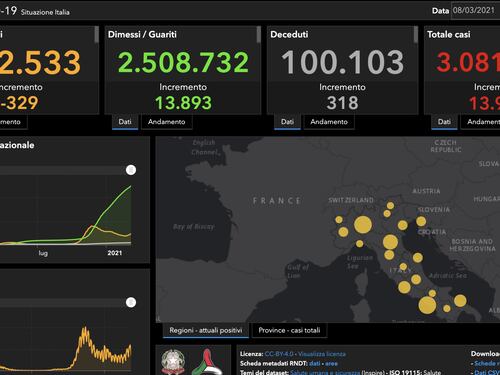Click the 13.893 recovered increment value

coord(183,103)
